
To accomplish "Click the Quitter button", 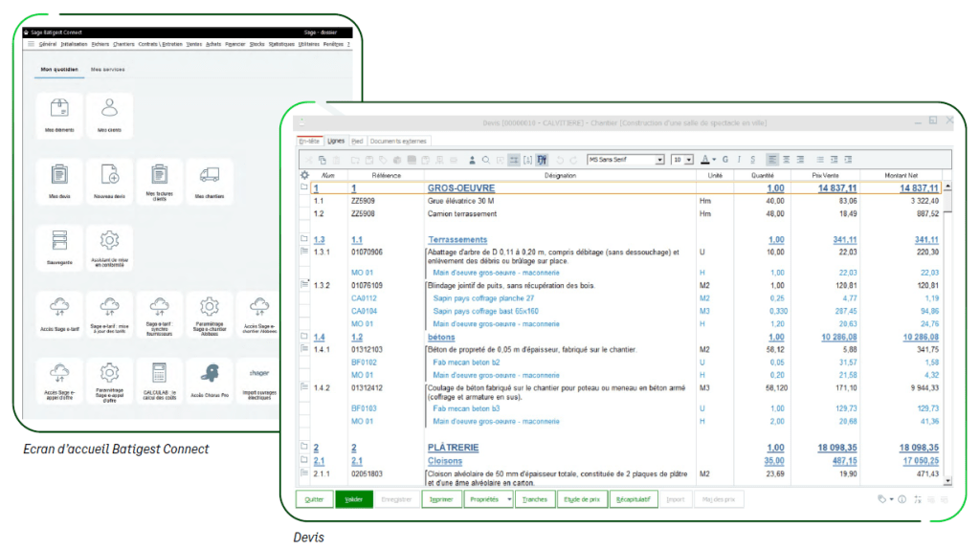I will [x=314, y=499].
